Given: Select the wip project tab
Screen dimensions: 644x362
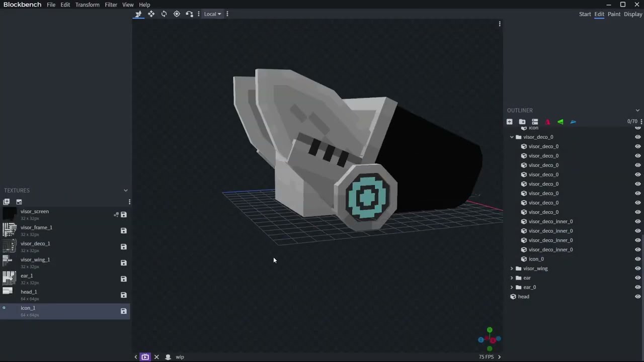Looking at the screenshot, I should coord(180,357).
